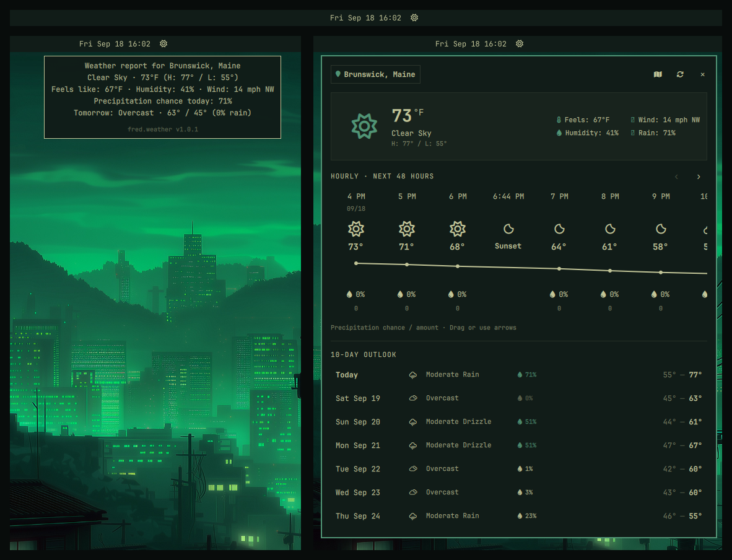Click the temperature graph point at 8 PM

click(x=610, y=271)
